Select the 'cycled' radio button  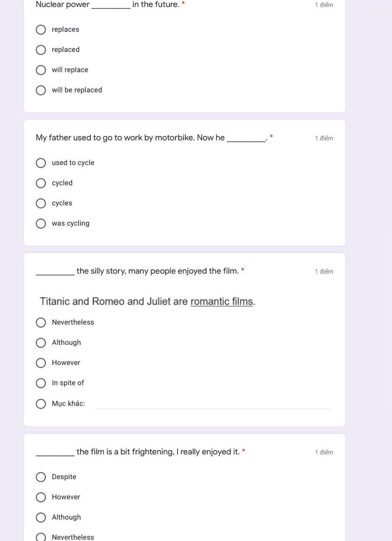point(41,183)
